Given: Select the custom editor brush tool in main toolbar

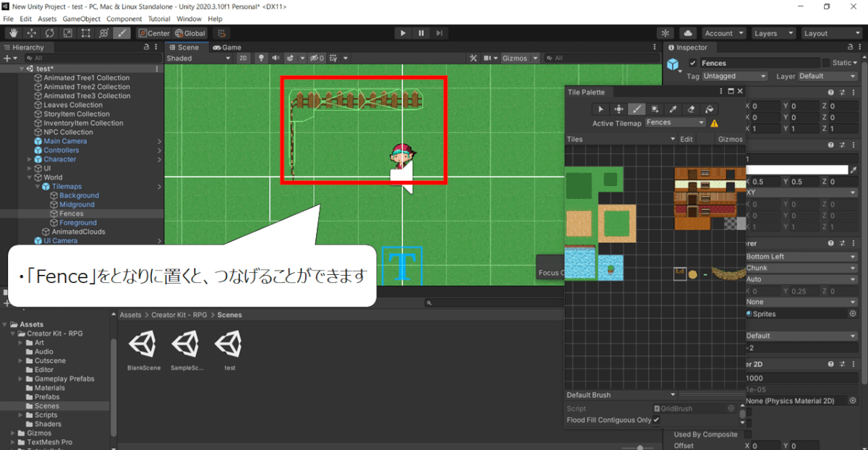Looking at the screenshot, I should click(122, 33).
